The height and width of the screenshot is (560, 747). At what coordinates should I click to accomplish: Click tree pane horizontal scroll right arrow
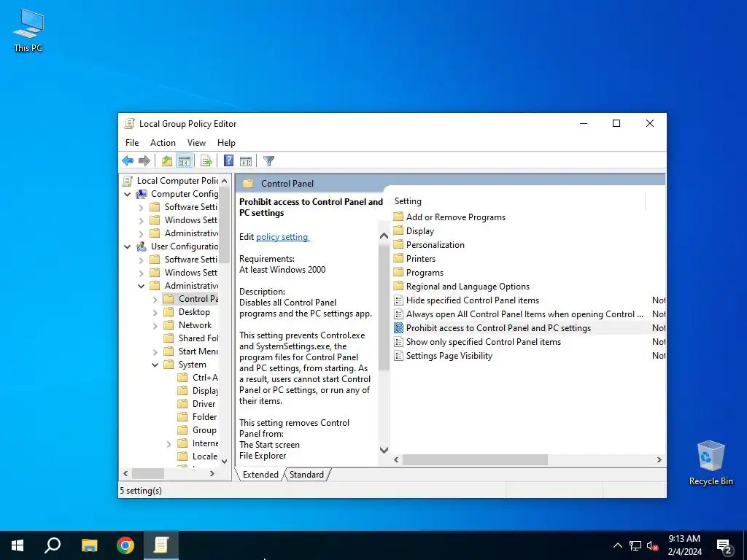click(212, 473)
